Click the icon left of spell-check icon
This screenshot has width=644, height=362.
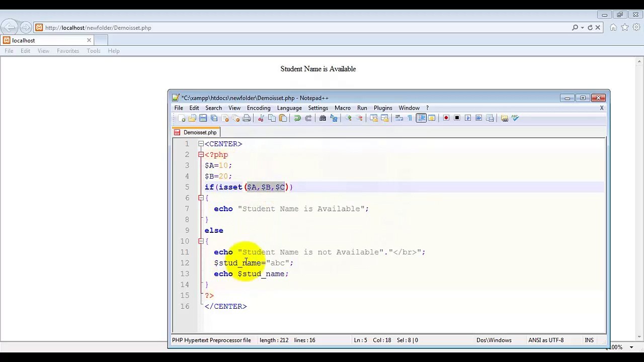504,118
